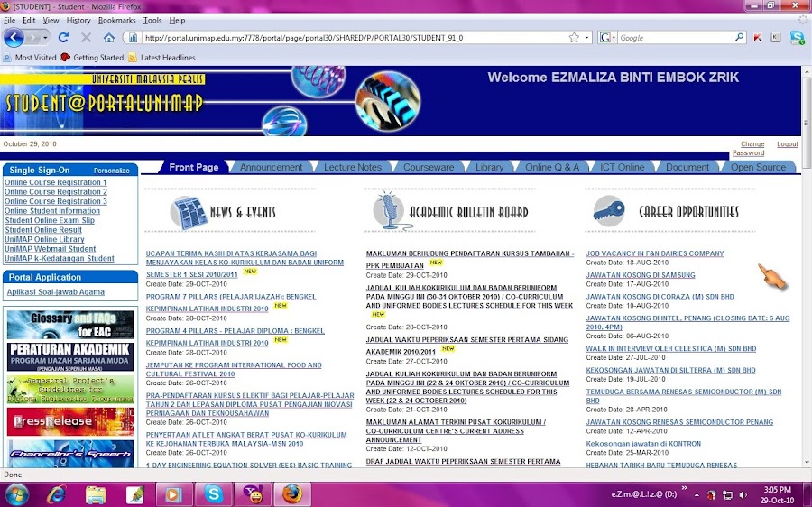Click the Google search input field
The height and width of the screenshot is (507, 812).
(675, 38)
